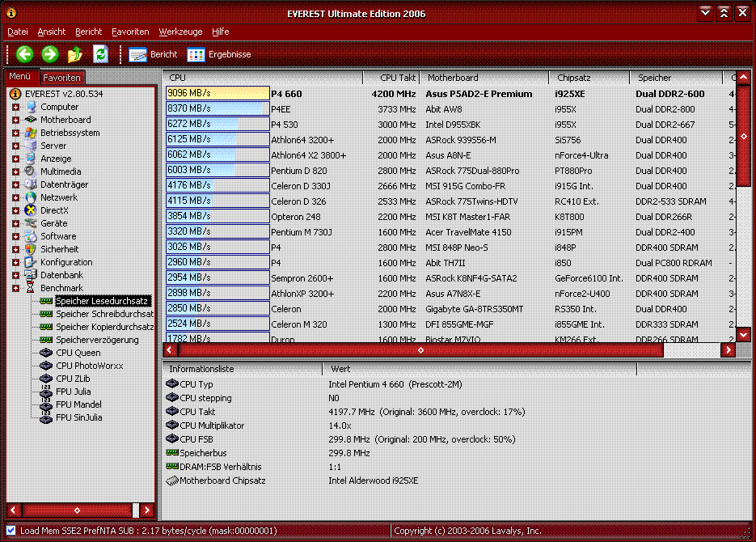The width and height of the screenshot is (756, 542).
Task: Select the Datenbank icon in tree
Action: coord(31,275)
